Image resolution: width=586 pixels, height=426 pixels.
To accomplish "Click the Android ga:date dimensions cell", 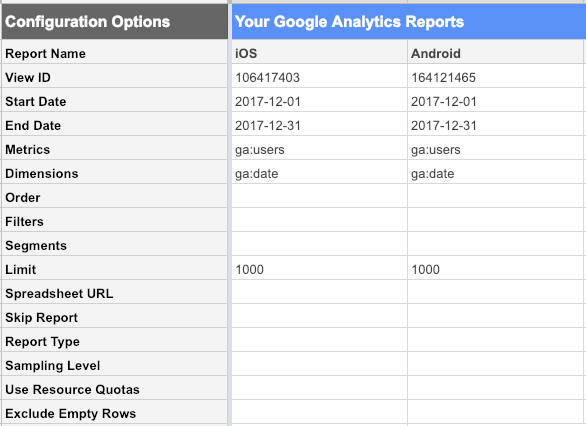I will (x=495, y=173).
